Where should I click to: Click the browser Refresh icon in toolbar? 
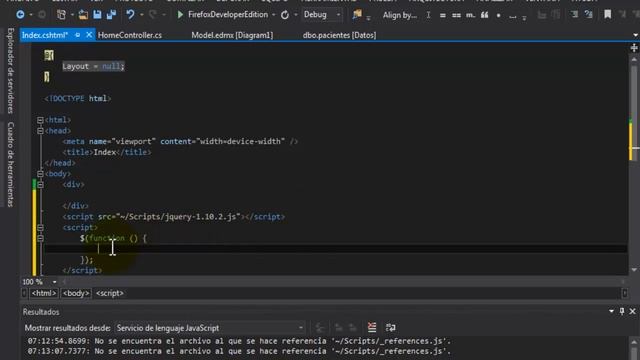(x=285, y=15)
